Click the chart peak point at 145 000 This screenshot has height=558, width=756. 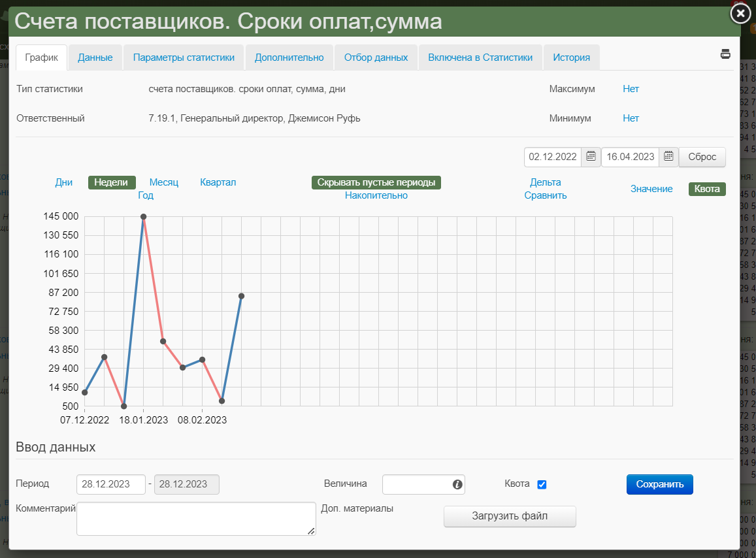144,216
